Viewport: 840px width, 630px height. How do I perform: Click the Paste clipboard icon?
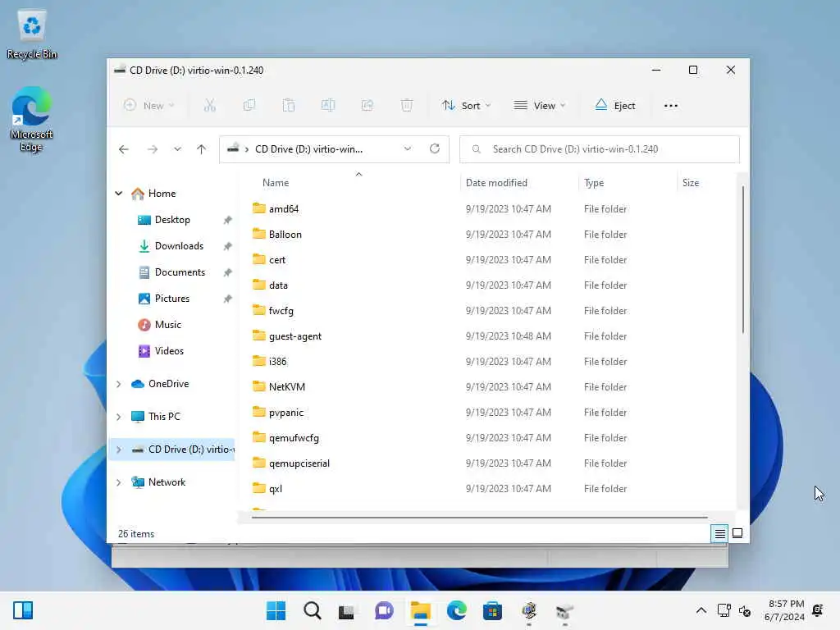(289, 106)
